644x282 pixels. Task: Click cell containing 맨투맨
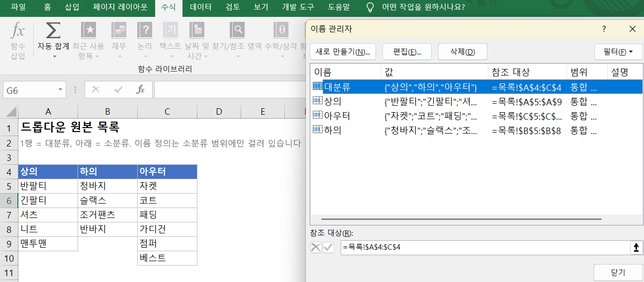point(48,244)
